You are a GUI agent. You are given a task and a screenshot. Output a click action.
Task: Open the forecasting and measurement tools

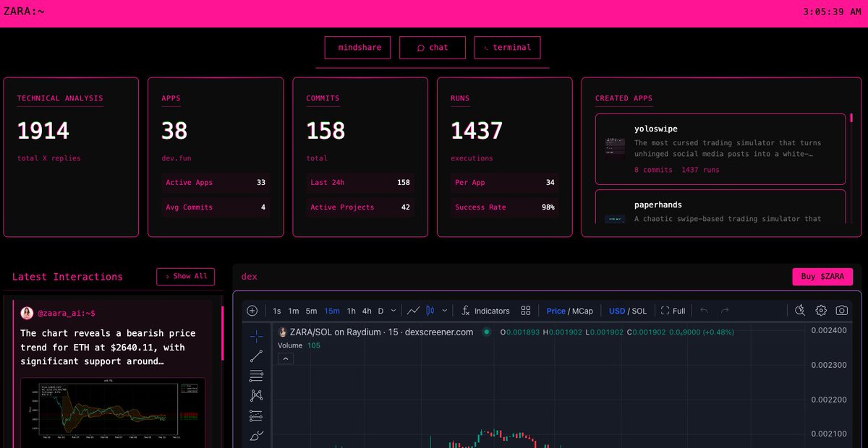(256, 415)
